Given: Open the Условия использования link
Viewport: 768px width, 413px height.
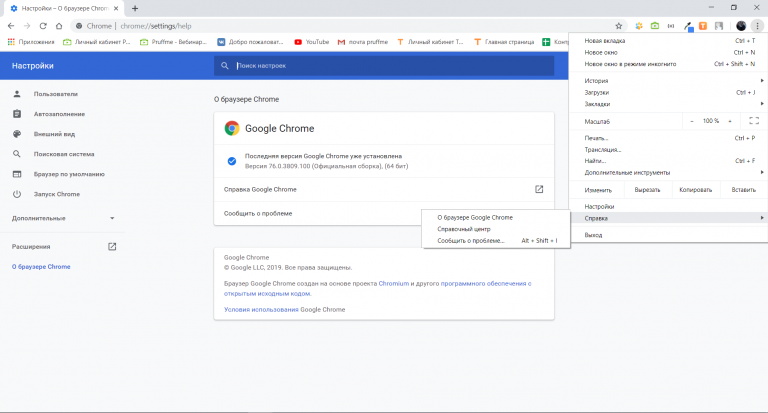Looking at the screenshot, I should (x=261, y=309).
